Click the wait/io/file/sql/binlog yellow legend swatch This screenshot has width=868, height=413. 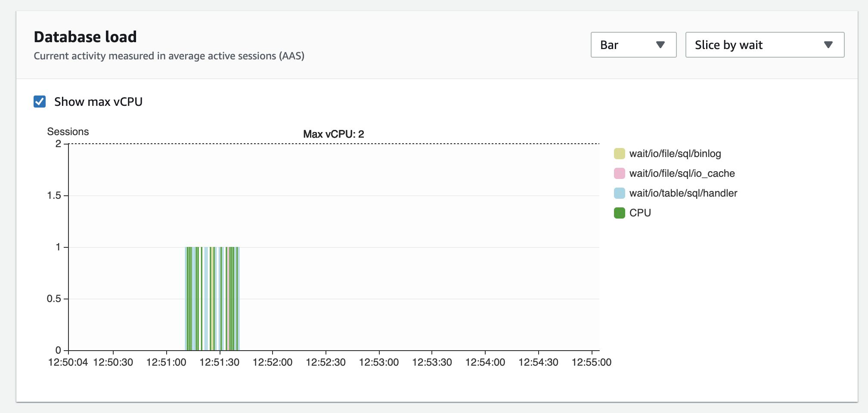click(619, 154)
